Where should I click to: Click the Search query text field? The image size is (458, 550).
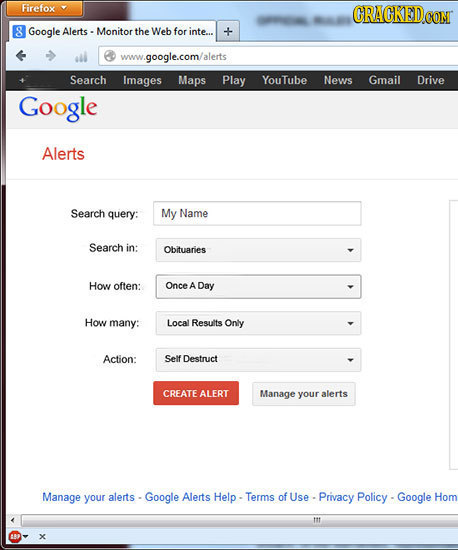[x=257, y=213]
